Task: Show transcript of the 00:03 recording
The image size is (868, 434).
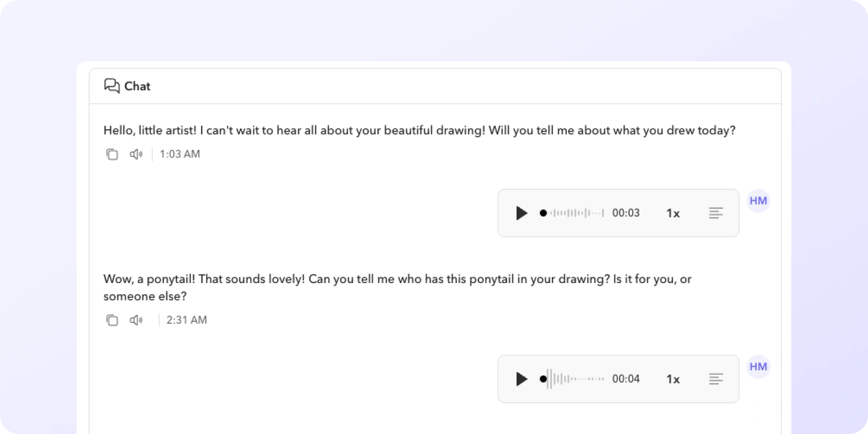Action: coord(716,213)
